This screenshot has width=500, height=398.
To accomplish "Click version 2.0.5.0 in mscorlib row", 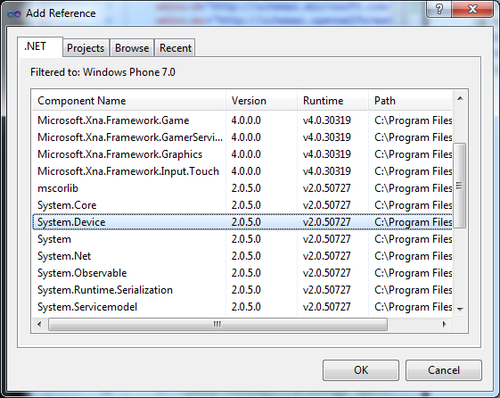I will [x=246, y=188].
